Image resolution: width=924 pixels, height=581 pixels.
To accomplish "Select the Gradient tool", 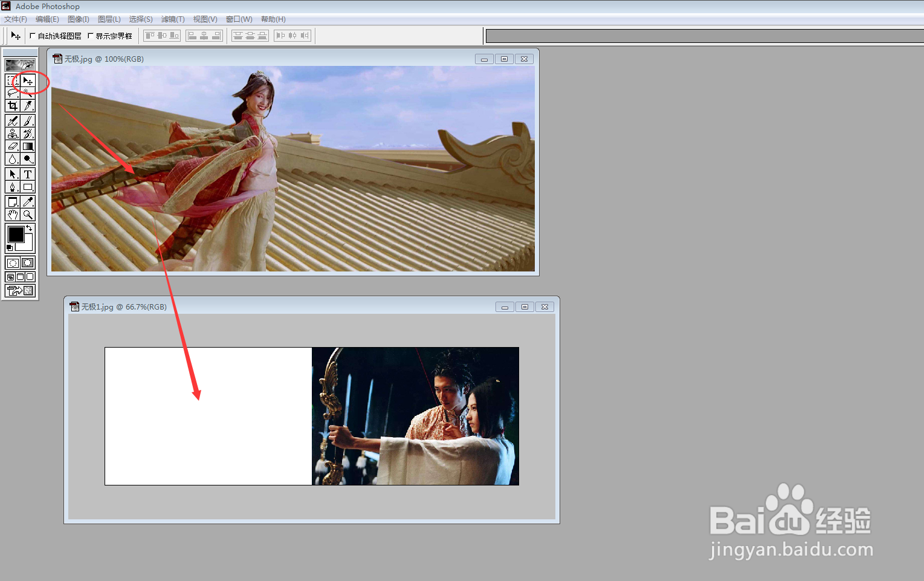I will point(28,146).
